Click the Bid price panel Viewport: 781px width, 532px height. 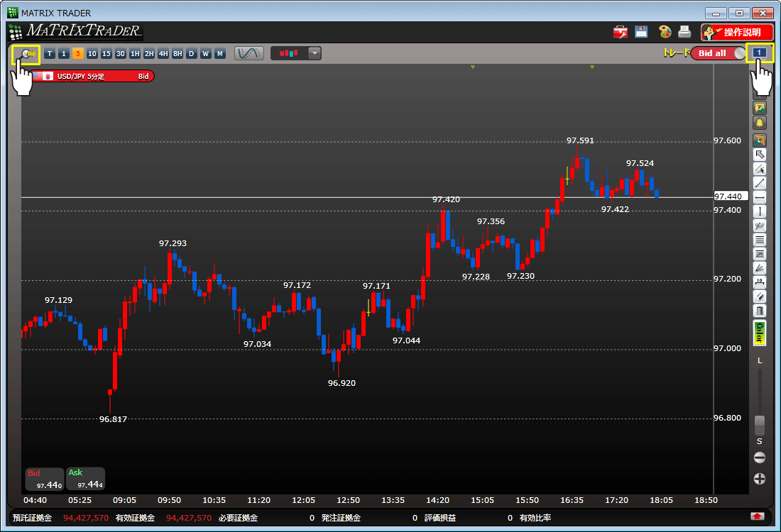(45, 479)
